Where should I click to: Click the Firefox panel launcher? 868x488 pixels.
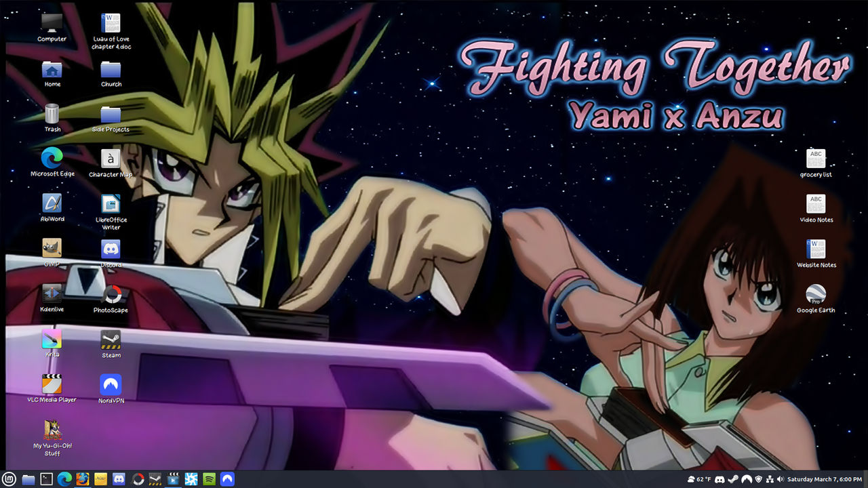tap(83, 479)
